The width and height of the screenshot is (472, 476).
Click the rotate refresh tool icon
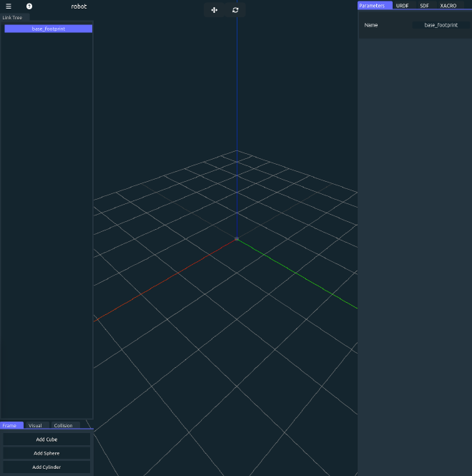pyautogui.click(x=235, y=10)
